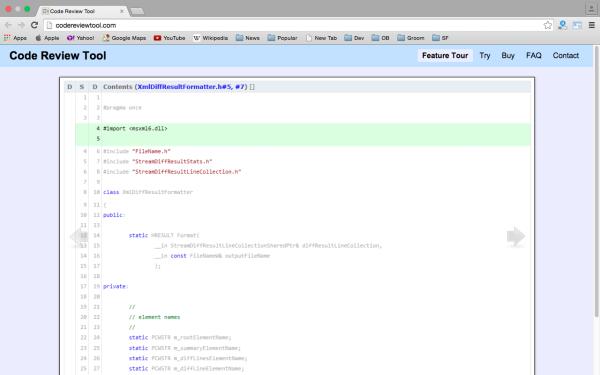600x375 pixels.
Task: Click the user extension icon in toolbar
Action: [x=562, y=25]
